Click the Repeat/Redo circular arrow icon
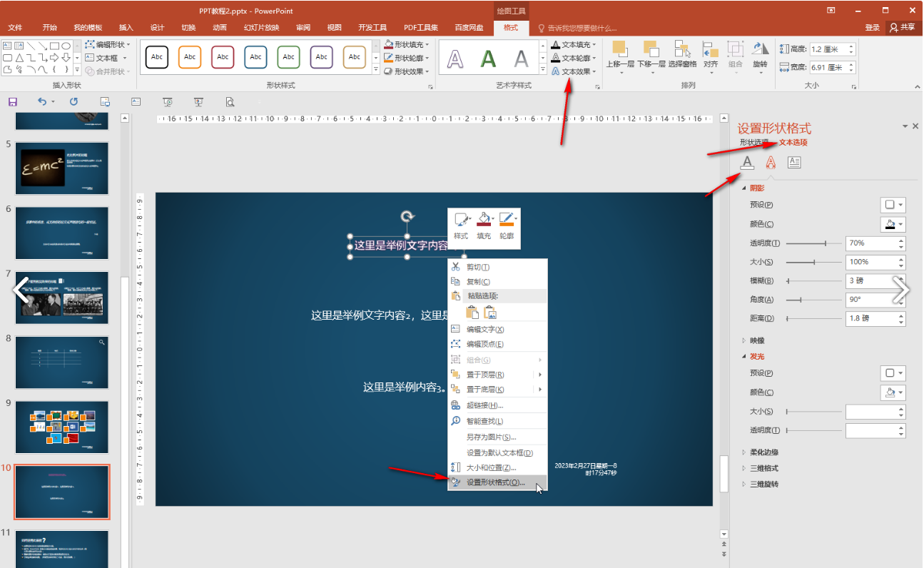This screenshot has width=924, height=568. click(73, 102)
